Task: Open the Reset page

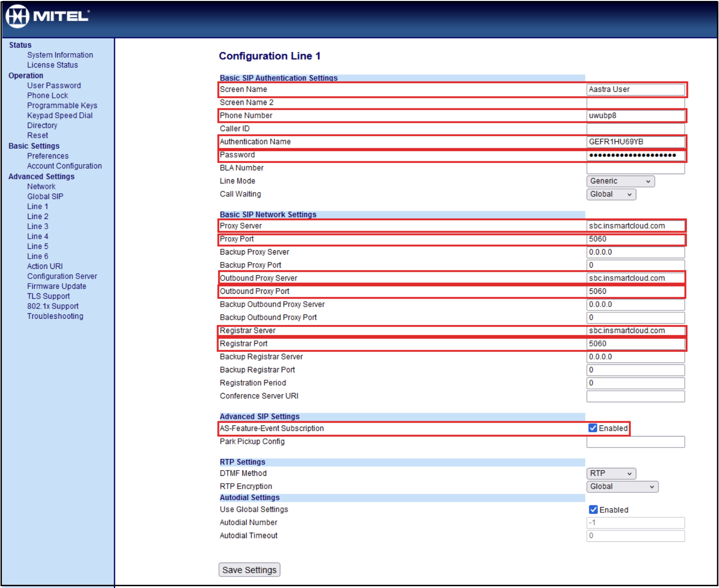Action: pyautogui.click(x=37, y=135)
